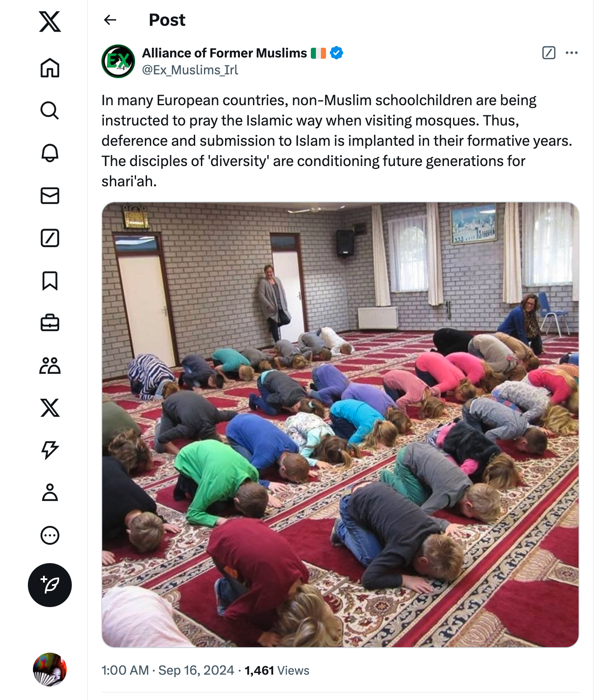
Task: Open the Messages envelope icon
Action: (x=50, y=196)
